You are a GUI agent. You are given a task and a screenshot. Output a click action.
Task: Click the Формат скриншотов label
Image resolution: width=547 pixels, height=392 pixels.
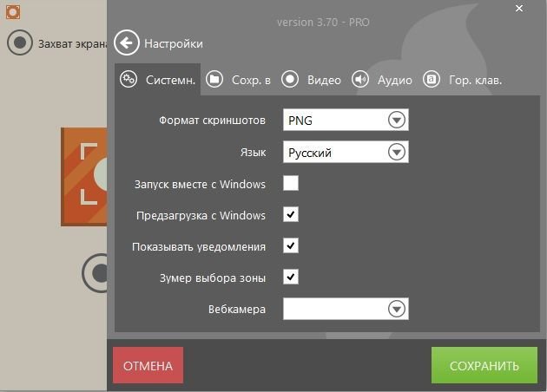(x=213, y=121)
